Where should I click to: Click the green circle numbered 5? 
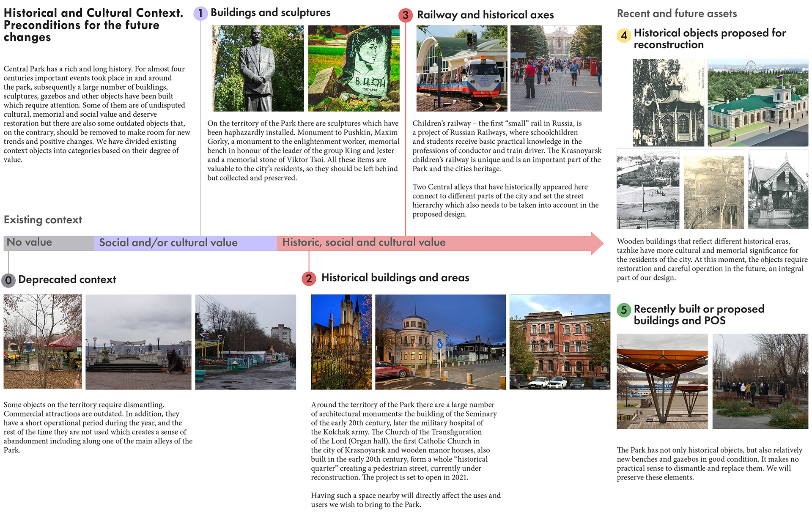tap(624, 310)
